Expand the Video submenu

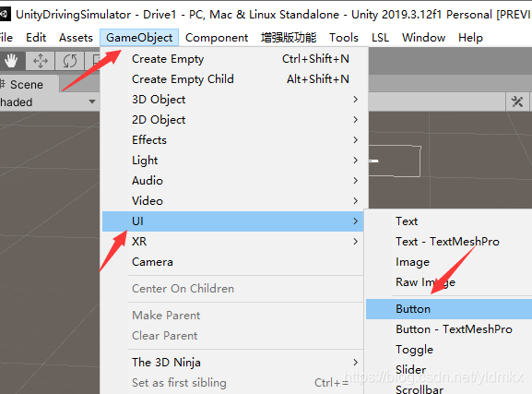click(x=232, y=201)
